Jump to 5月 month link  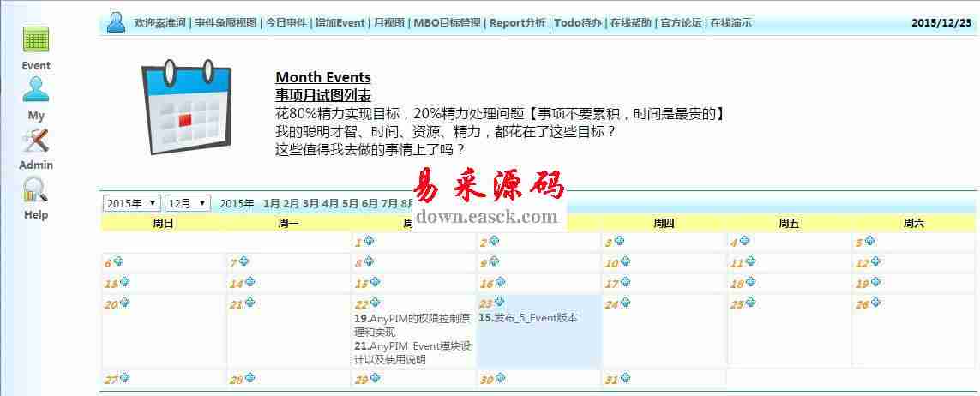pos(350,204)
